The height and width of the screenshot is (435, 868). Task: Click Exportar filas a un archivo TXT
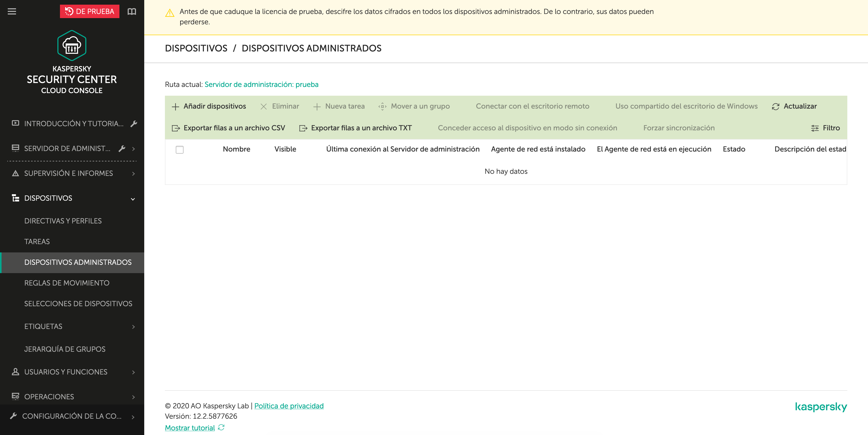click(x=361, y=128)
